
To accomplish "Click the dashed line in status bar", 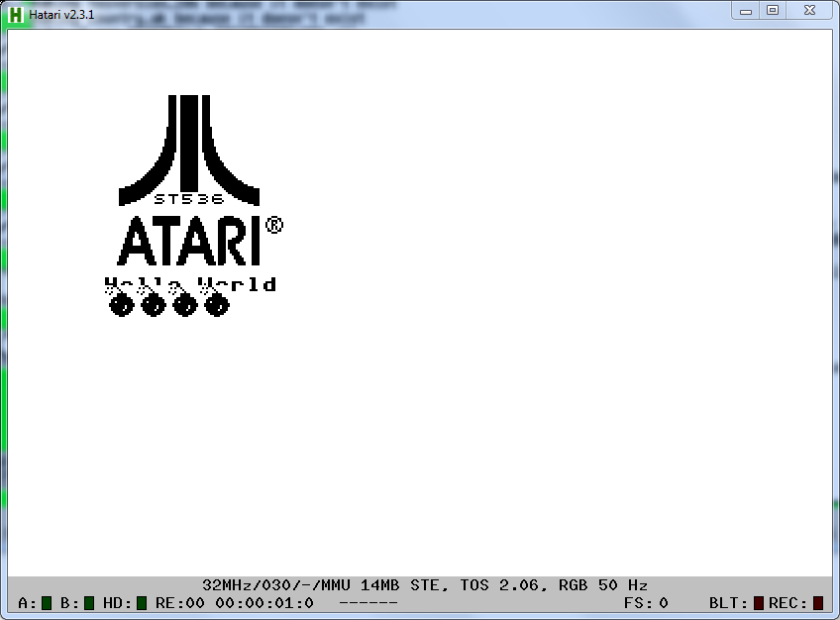I will click(368, 603).
